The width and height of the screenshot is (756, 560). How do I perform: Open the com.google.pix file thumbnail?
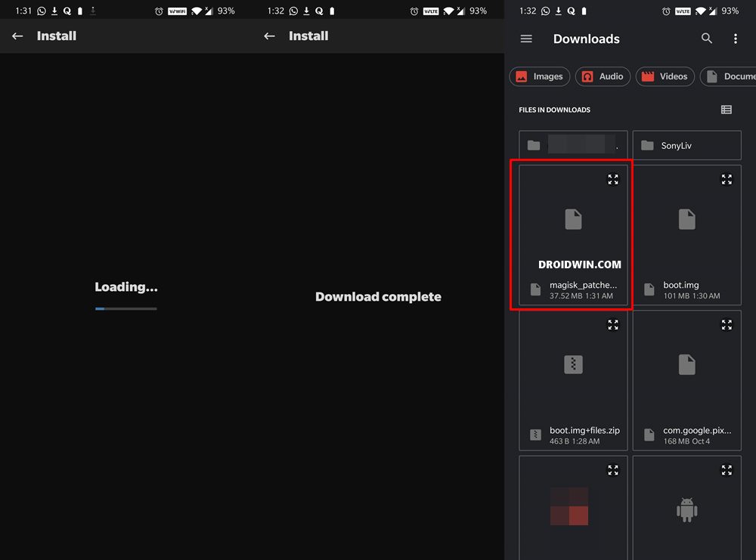point(686,364)
